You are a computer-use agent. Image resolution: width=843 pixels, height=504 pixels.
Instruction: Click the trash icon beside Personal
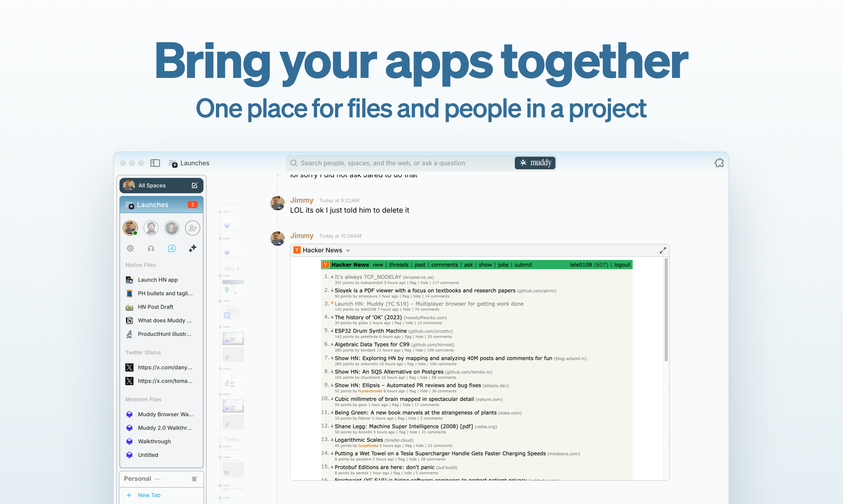[194, 479]
